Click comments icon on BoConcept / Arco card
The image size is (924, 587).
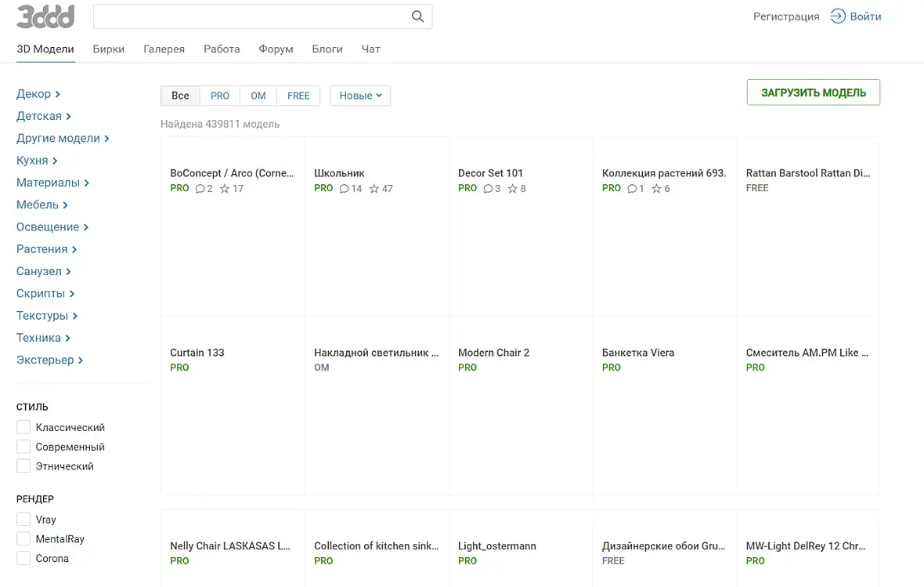click(200, 189)
